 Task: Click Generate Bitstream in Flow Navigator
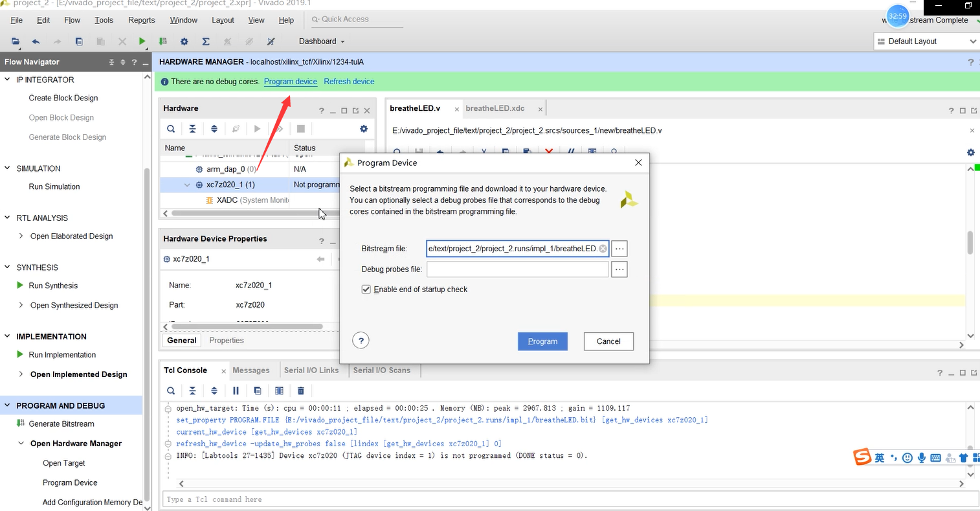pos(61,424)
